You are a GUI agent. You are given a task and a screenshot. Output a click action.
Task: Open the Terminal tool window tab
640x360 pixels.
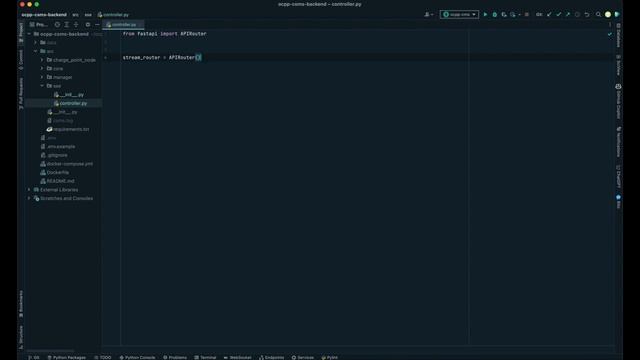pyautogui.click(x=205, y=357)
